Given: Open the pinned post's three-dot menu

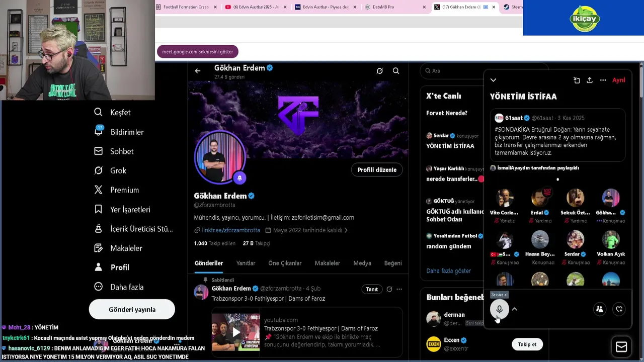Looking at the screenshot, I should (x=399, y=289).
